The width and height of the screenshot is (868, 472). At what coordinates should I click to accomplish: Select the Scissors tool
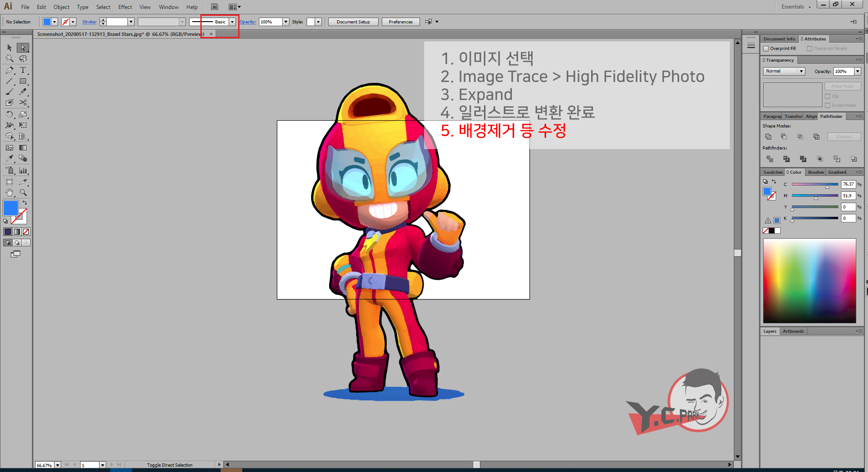pyautogui.click(x=23, y=103)
